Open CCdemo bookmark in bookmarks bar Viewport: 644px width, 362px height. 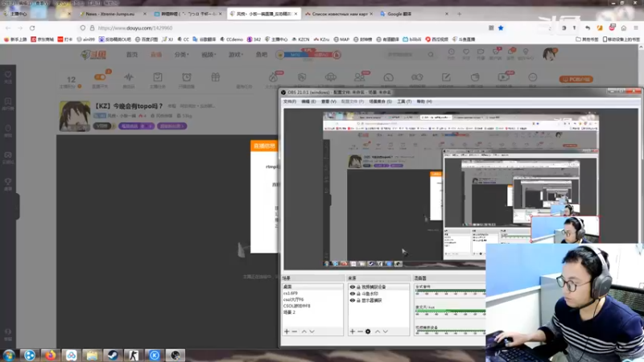click(x=231, y=39)
